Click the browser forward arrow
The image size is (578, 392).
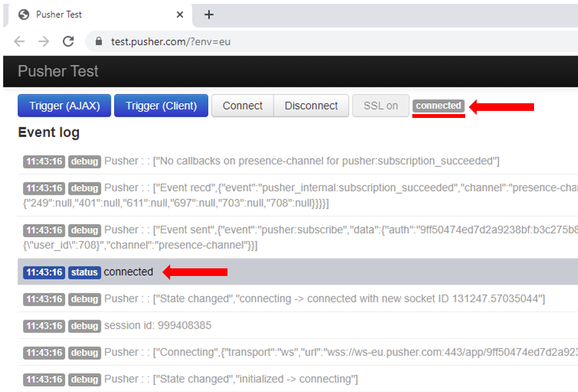(43, 41)
